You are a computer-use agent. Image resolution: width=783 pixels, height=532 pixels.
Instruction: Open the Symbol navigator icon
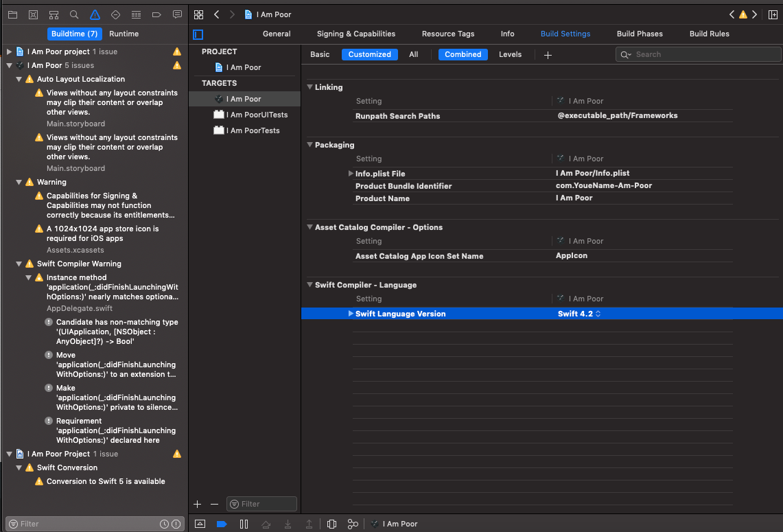point(54,14)
